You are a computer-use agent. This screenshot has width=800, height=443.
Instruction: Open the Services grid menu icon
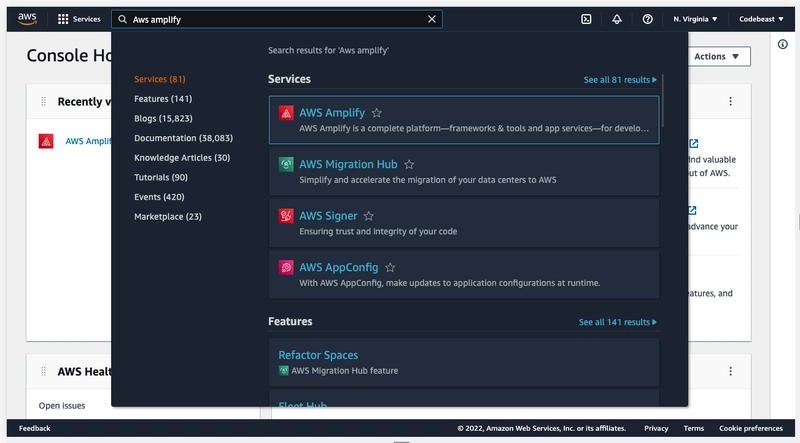click(x=63, y=19)
